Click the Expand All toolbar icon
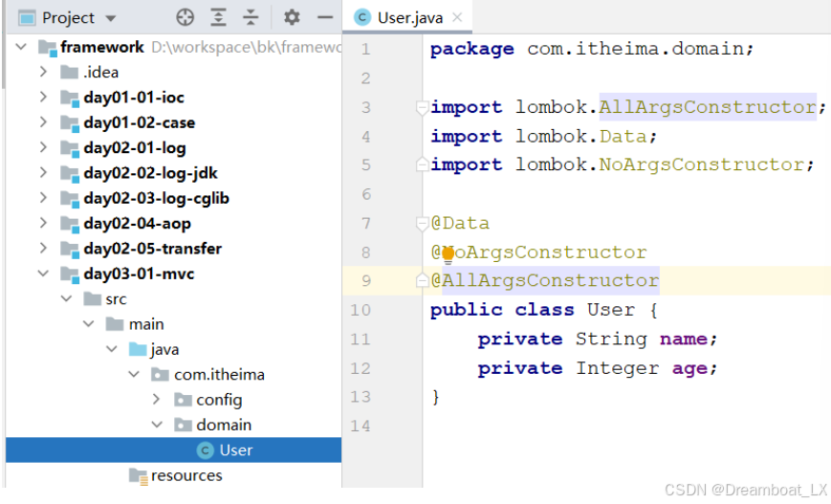This screenshot has height=504, width=831. point(218,17)
